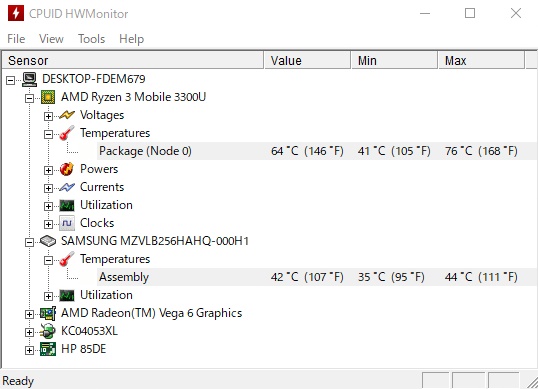Expand the AMD Radeon Vega 6 Graphics node
Viewport: 538px width, 389px height.
(x=30, y=315)
